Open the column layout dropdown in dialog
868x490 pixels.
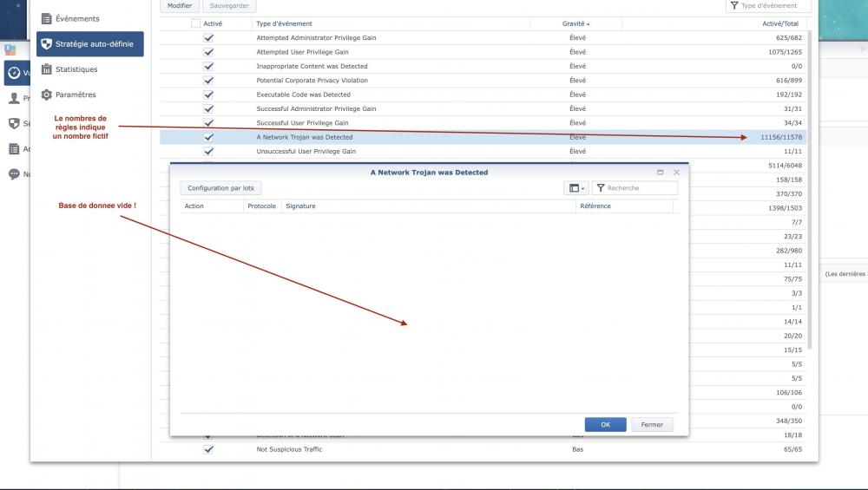[x=576, y=188]
